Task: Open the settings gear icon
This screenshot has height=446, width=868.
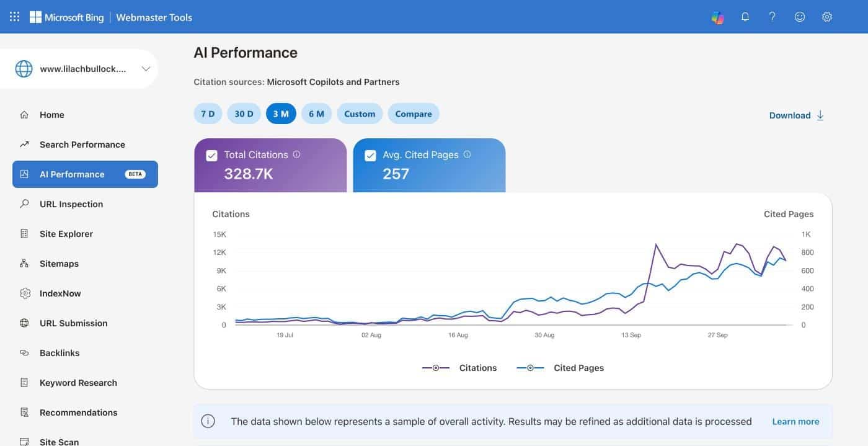Action: click(827, 17)
